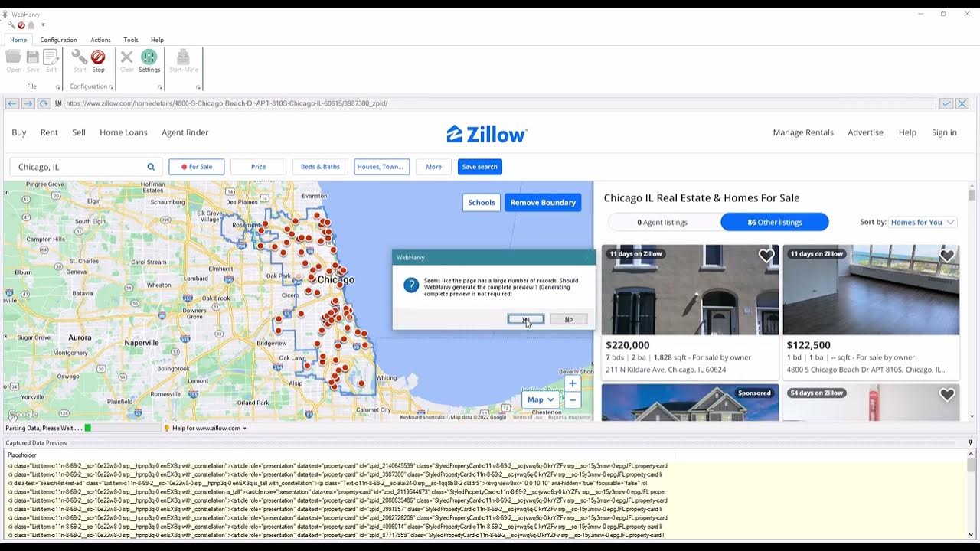
Task: Open the Configuration ribbon tab
Action: (x=58, y=40)
